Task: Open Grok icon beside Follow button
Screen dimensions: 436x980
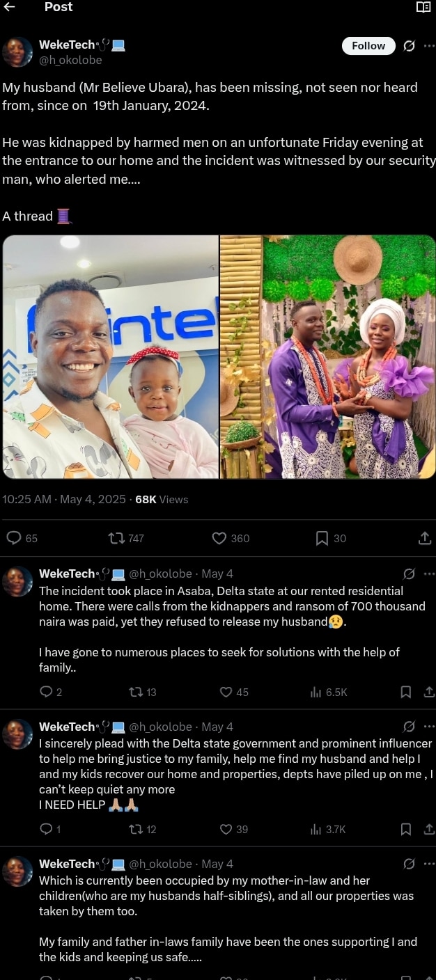Action: [x=409, y=46]
